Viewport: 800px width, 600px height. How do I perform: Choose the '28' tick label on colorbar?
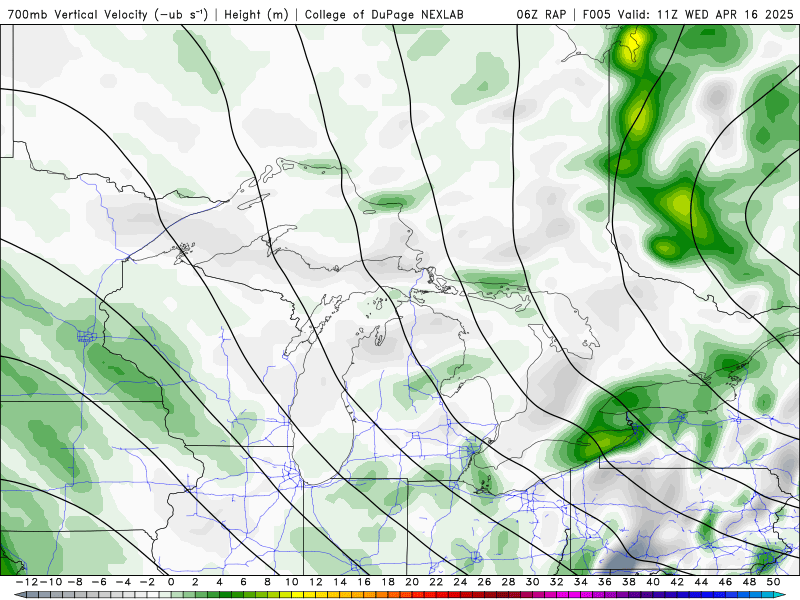508,582
